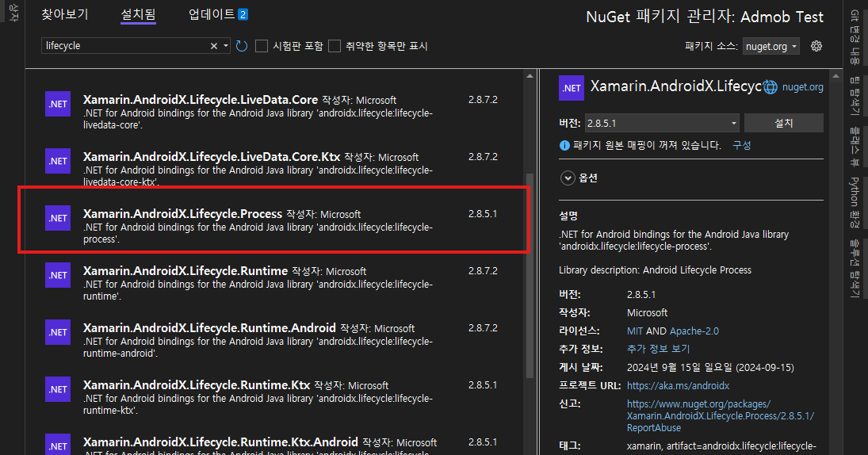The height and width of the screenshot is (455, 868).
Task: Open 추가 정보 보기 link
Action: (x=658, y=350)
